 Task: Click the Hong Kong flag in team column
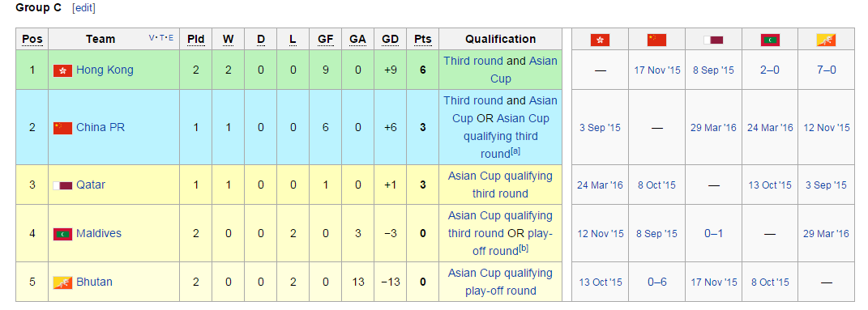[62, 70]
